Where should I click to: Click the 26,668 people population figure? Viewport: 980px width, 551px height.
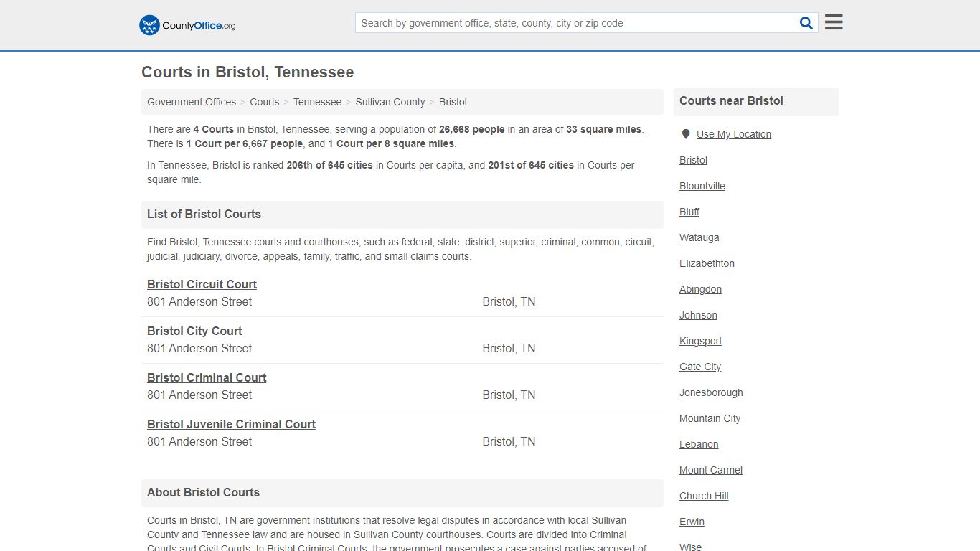(x=471, y=129)
